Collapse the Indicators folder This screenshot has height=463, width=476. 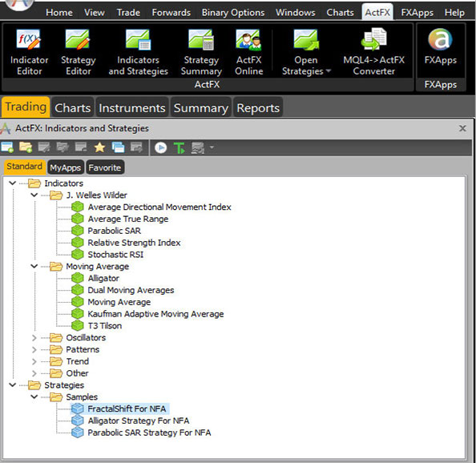[13, 183]
